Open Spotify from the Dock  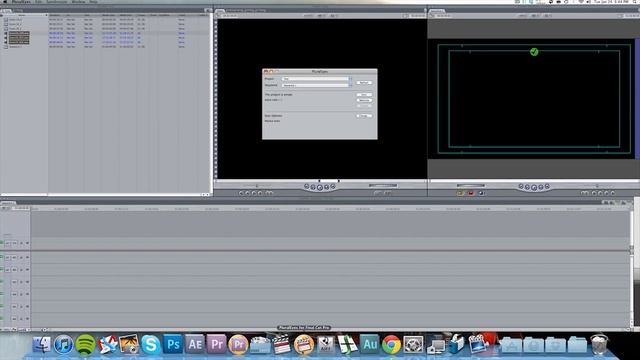85,344
